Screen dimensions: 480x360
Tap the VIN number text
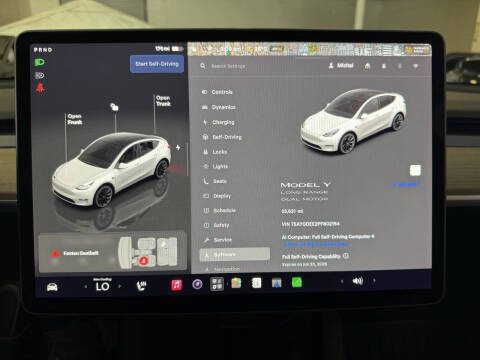[311, 224]
